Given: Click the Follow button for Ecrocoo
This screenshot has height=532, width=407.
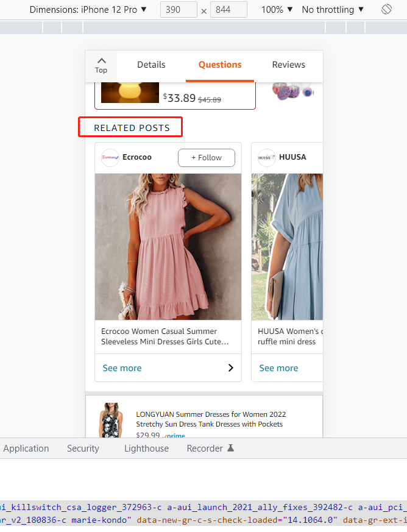Looking at the screenshot, I should [207, 157].
